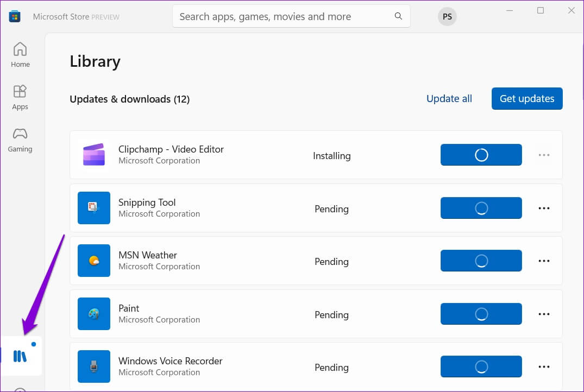Select the Paint title text
The width and height of the screenshot is (584, 392).
coord(129,308)
